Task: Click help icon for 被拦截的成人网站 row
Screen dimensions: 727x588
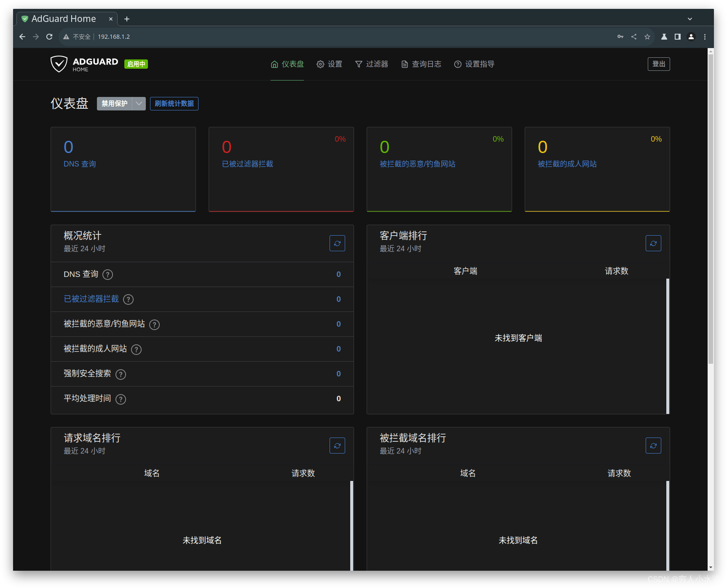Action: 137,349
